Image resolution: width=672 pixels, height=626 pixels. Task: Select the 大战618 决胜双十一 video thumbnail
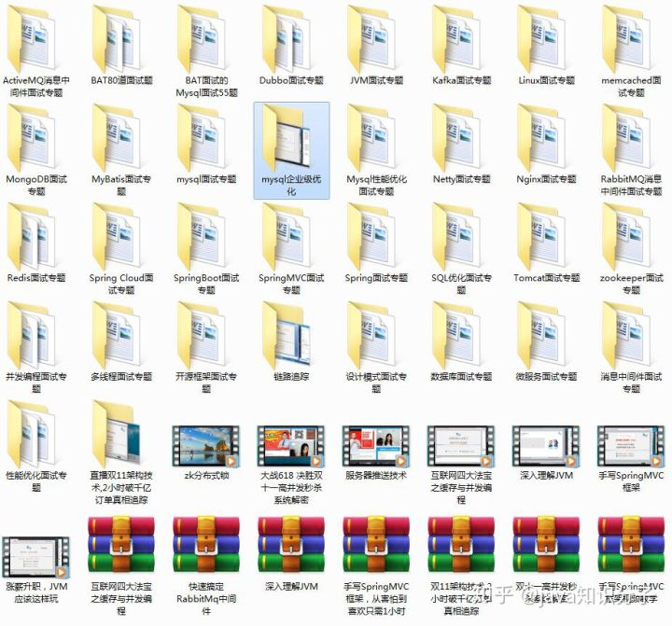coord(291,444)
